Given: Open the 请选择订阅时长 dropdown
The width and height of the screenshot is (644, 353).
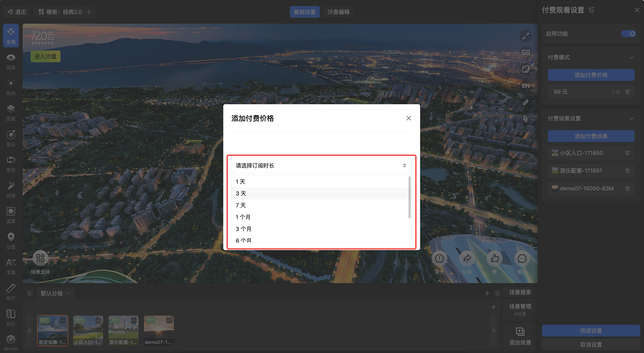Looking at the screenshot, I should (x=321, y=166).
